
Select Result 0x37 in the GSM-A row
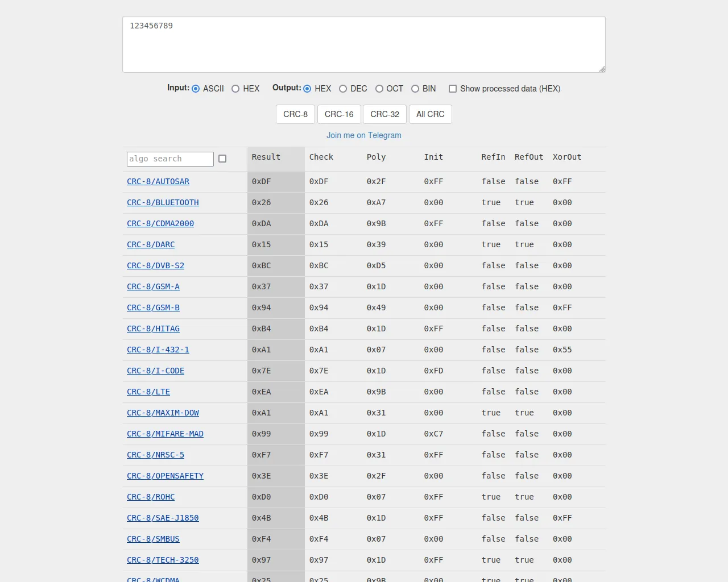pyautogui.click(x=262, y=286)
